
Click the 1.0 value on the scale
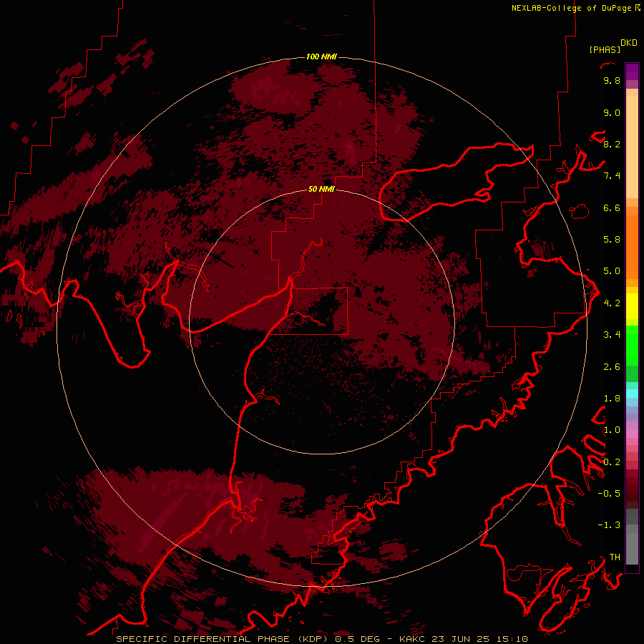612,430
